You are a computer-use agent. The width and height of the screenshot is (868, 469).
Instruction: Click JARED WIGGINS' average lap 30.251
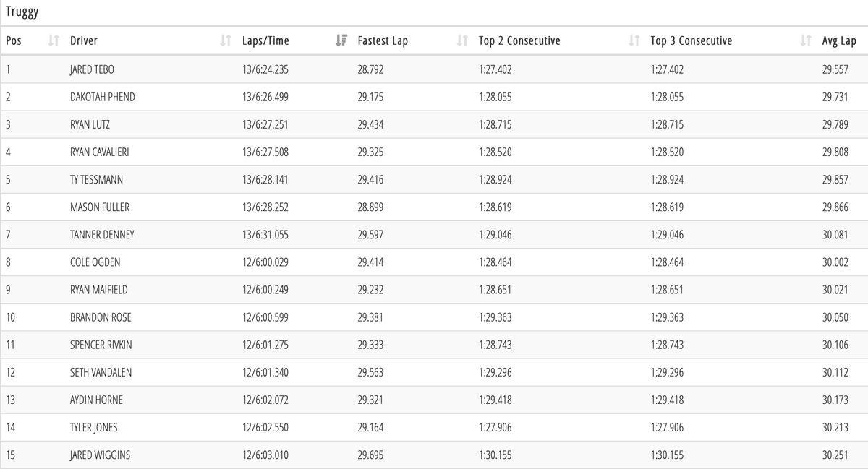[835, 455]
